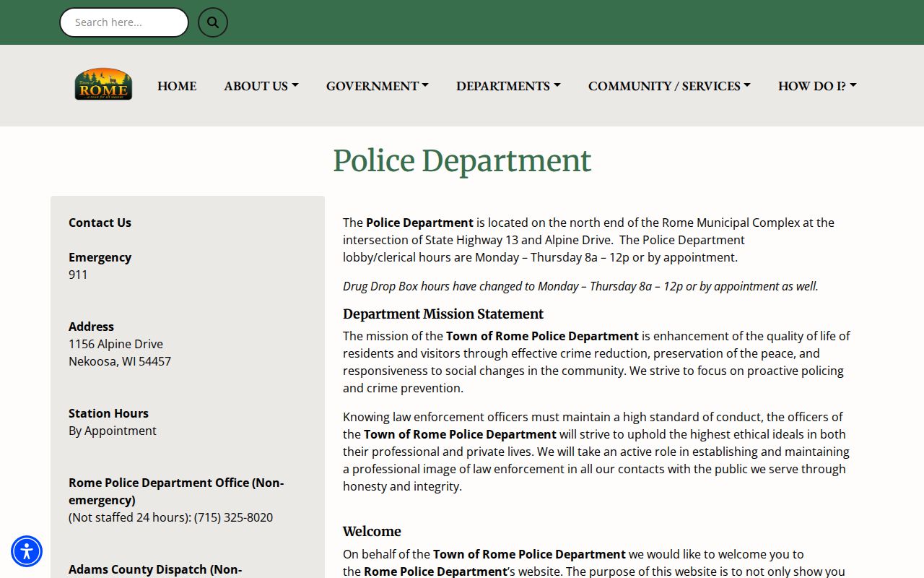The image size is (924, 578).
Task: Click the italic 'Drug Drop Box hours' notice
Action: (580, 286)
